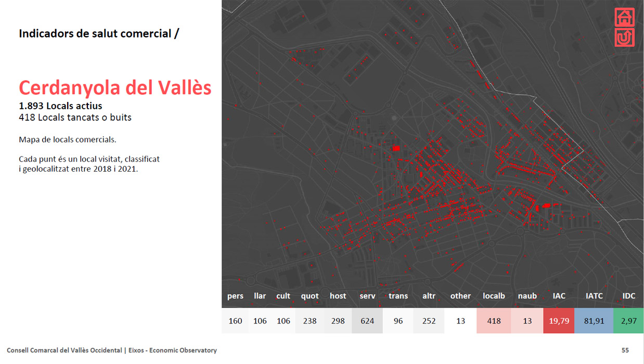Screen dimensions: 644x364
Task: Click 'Mapa de locals comercials.' text
Action: coord(67,140)
